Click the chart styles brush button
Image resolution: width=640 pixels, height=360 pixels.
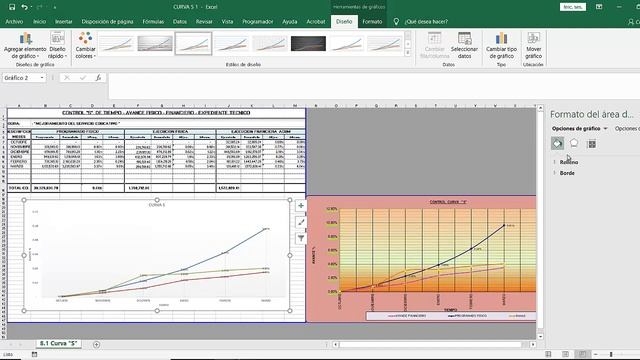[x=301, y=222]
